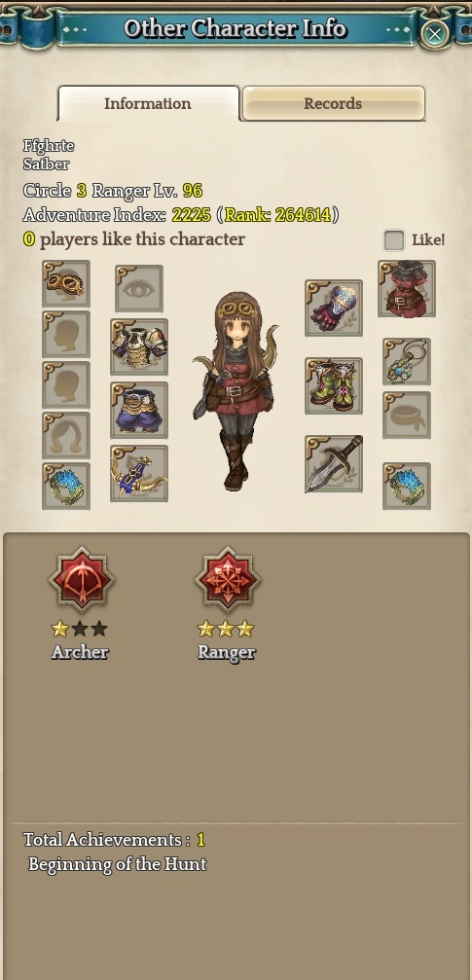Click the gloves equipment slot
The width and height of the screenshot is (472, 980).
pyautogui.click(x=334, y=308)
